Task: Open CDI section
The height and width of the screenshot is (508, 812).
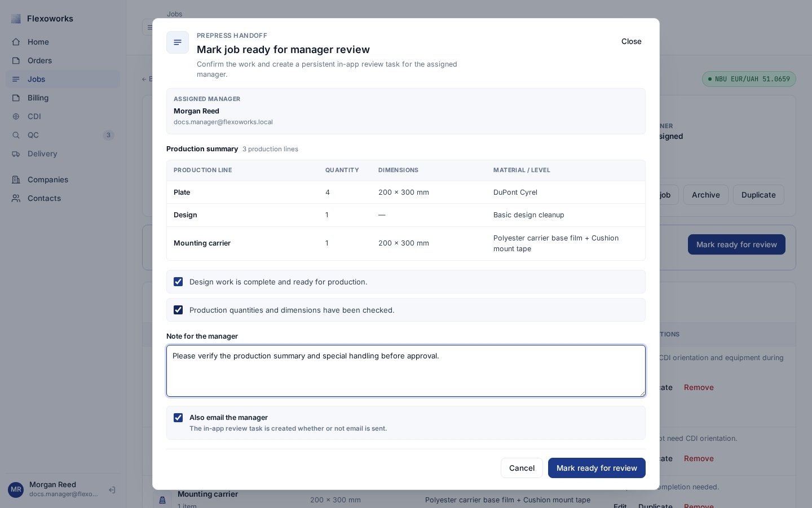Action: (x=63, y=116)
